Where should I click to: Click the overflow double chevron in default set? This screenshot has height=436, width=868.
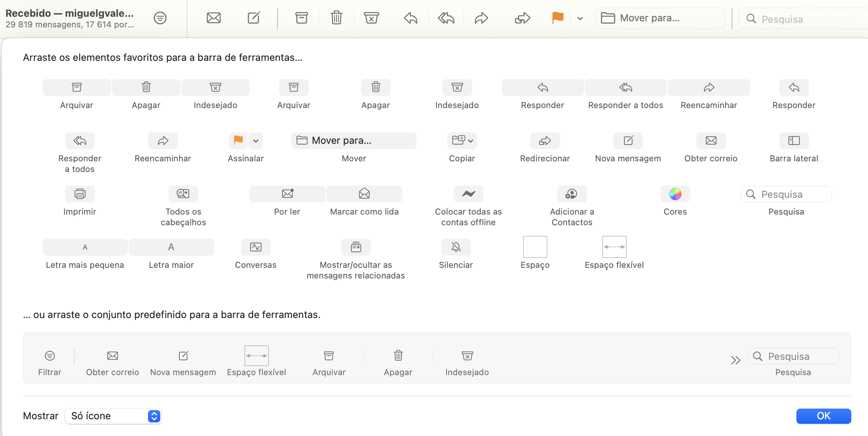pyautogui.click(x=736, y=360)
